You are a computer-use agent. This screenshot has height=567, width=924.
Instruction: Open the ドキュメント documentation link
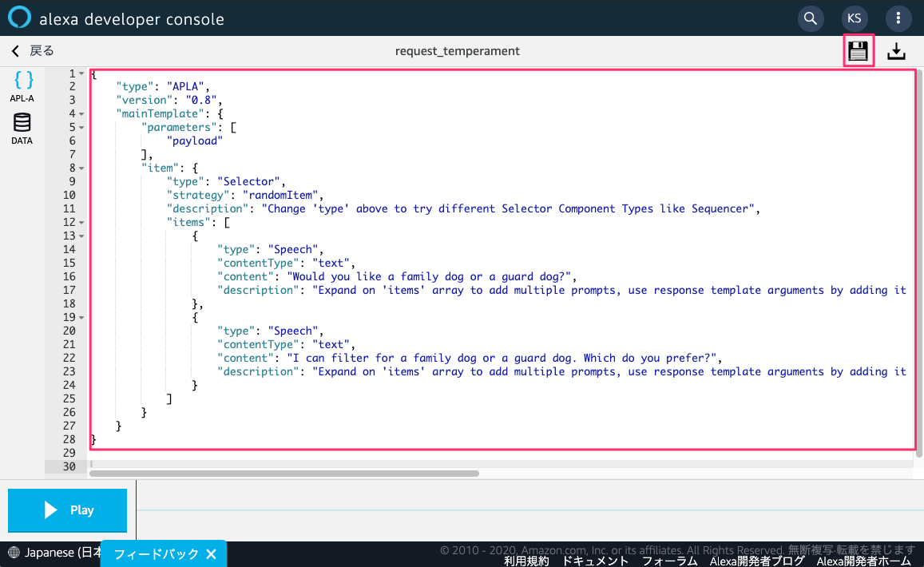point(595,561)
